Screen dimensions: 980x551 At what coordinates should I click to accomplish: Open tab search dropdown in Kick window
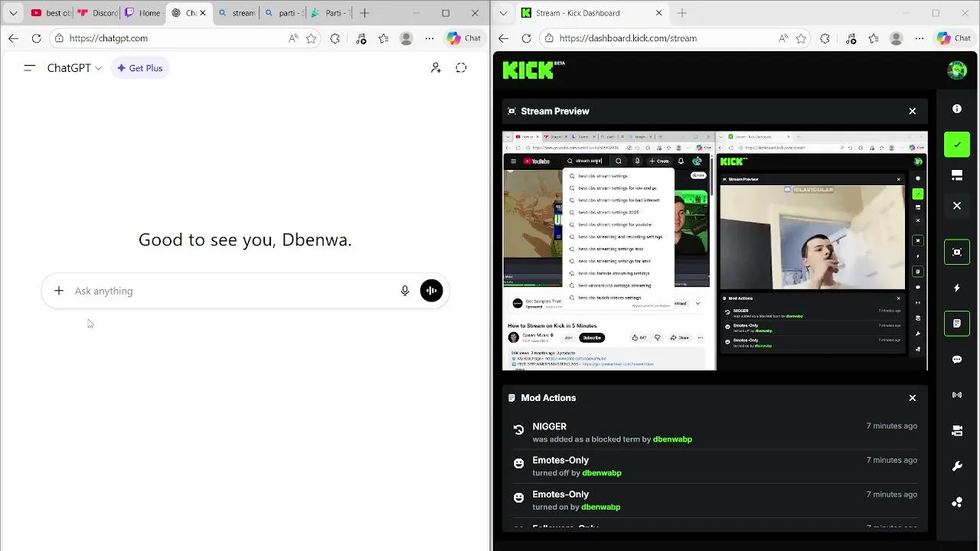(503, 13)
